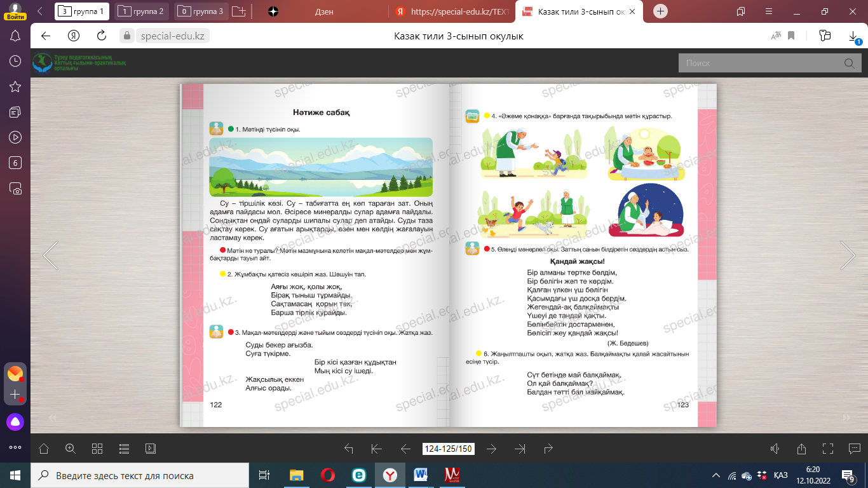Open browser tab manager icon in title bar
Viewport: 868px width, 488px height.
pos(740,11)
